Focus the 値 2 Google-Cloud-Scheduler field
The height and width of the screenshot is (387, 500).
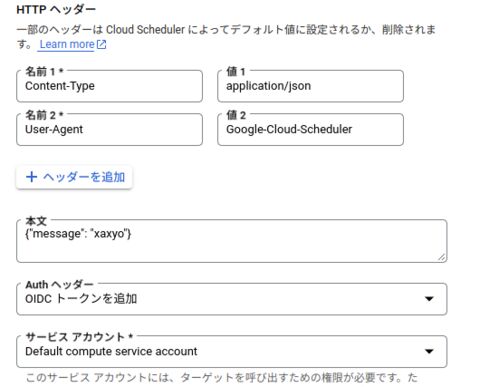310,129
